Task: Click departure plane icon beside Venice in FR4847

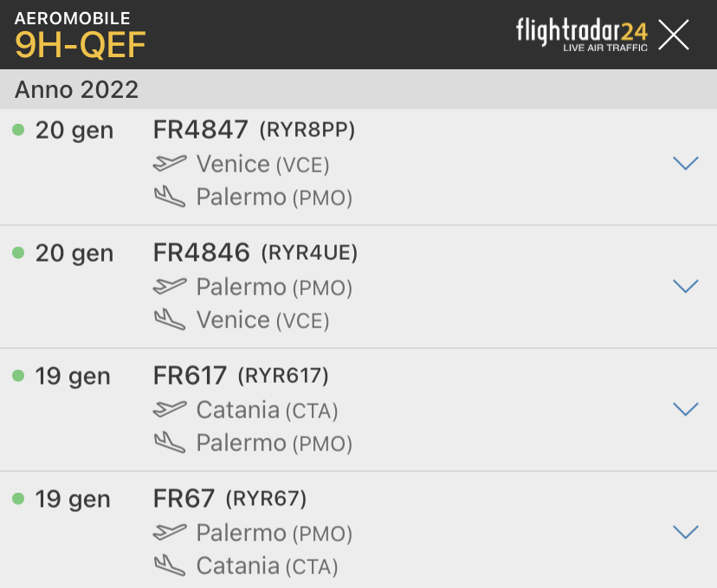Action: tap(170, 163)
